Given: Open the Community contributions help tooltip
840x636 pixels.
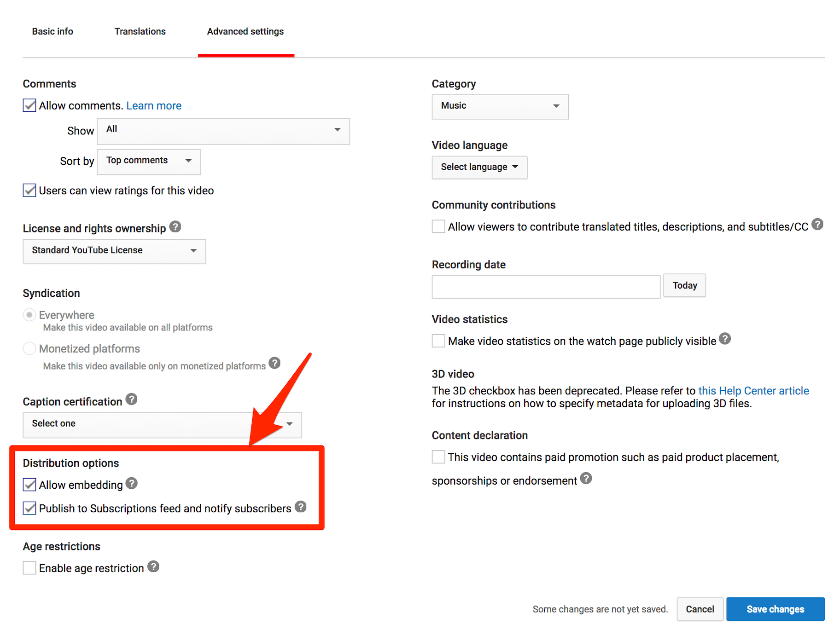Looking at the screenshot, I should click(x=818, y=224).
